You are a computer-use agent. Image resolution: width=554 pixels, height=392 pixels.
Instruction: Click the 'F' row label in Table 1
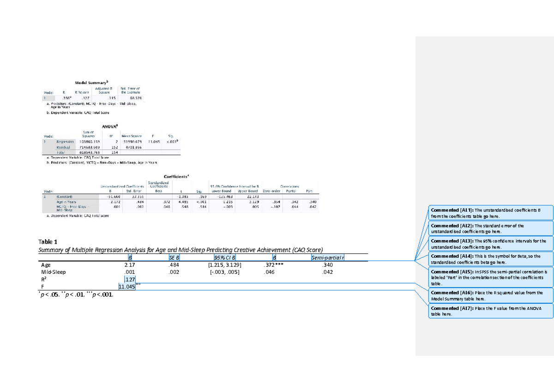pyautogui.click(x=42, y=287)
